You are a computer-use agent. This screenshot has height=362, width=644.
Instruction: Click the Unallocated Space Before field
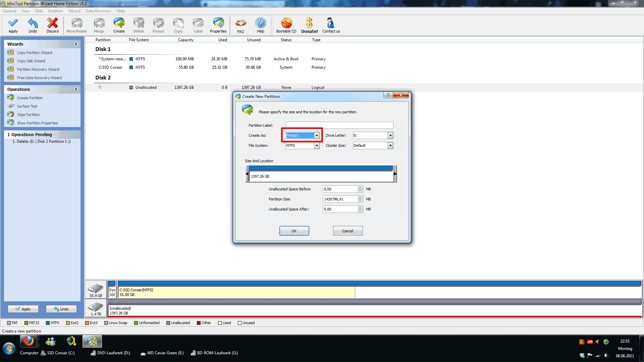click(340, 189)
